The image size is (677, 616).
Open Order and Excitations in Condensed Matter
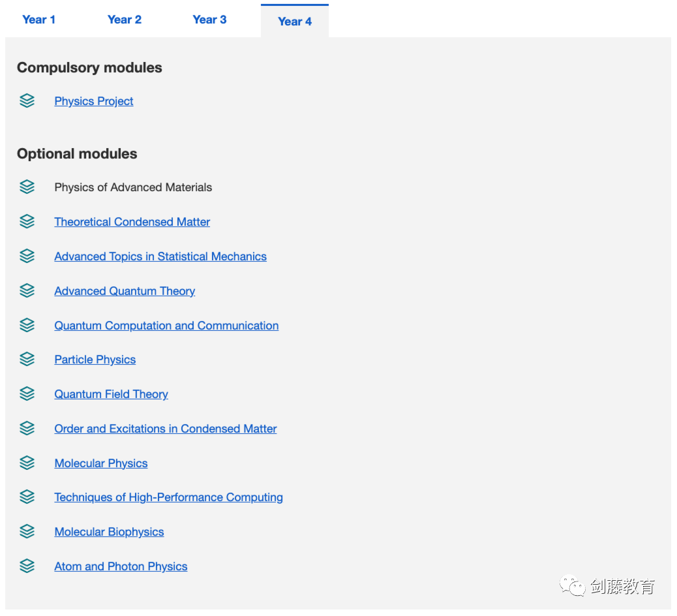click(166, 429)
